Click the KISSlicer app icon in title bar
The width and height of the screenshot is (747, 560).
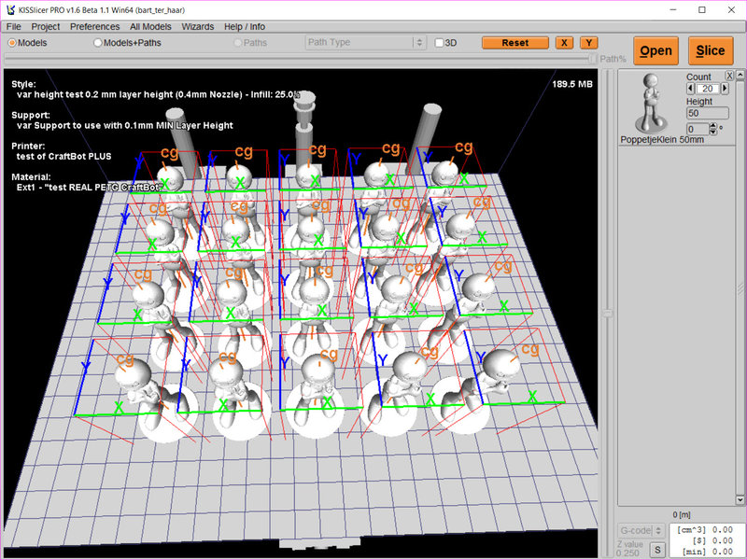10,9
